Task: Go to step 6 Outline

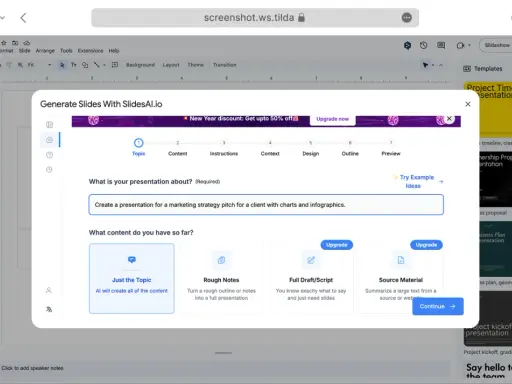Action: (x=350, y=148)
